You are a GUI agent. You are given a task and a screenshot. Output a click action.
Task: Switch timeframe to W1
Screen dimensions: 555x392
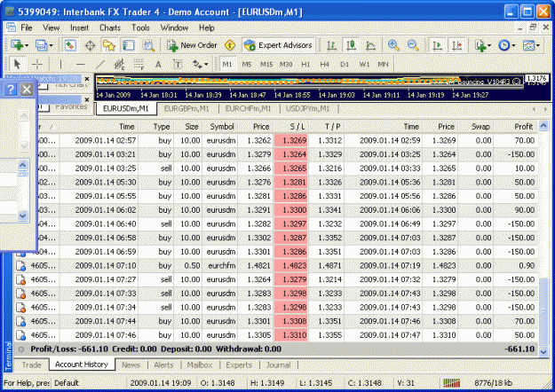(364, 65)
